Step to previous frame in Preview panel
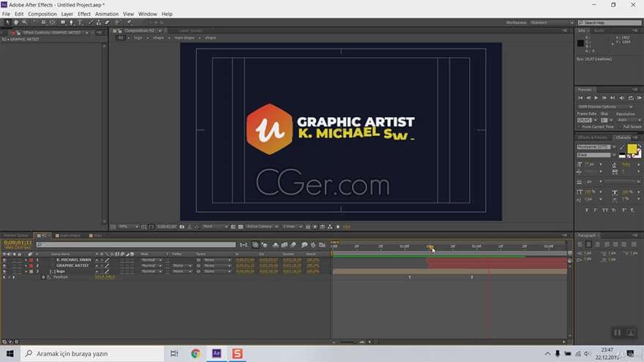 (x=588, y=98)
